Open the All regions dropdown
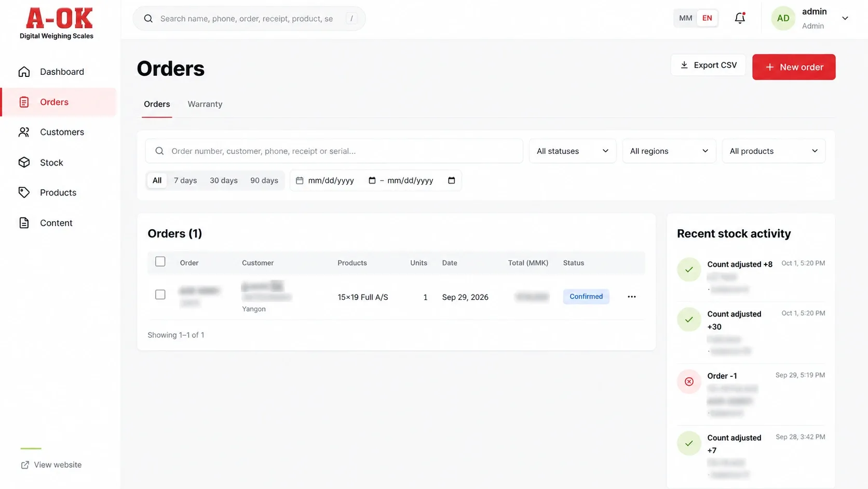 [669, 151]
